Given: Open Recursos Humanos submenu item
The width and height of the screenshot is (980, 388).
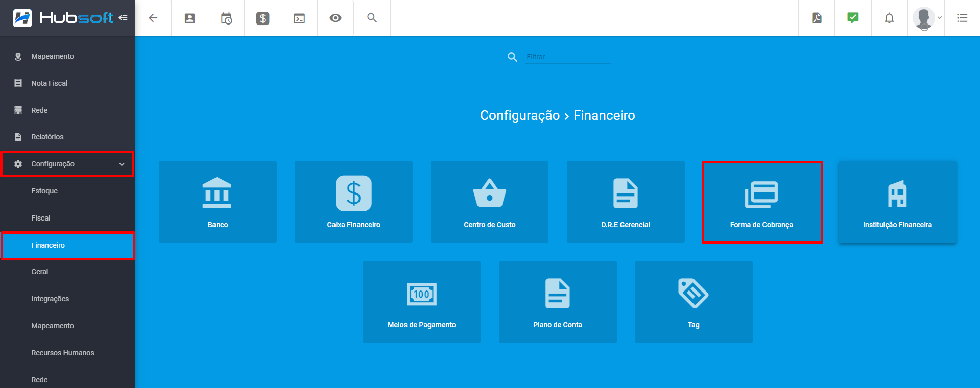Looking at the screenshot, I should click(67, 353).
